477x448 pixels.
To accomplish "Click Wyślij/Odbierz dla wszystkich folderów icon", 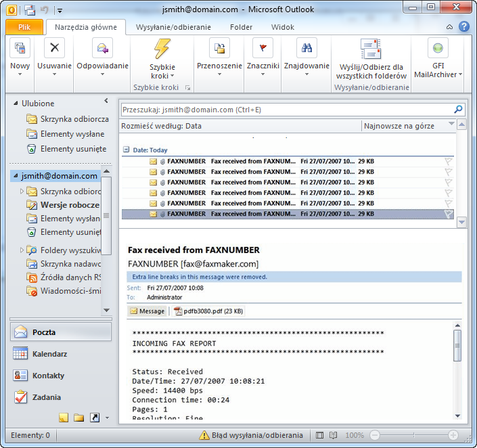I will [x=371, y=49].
